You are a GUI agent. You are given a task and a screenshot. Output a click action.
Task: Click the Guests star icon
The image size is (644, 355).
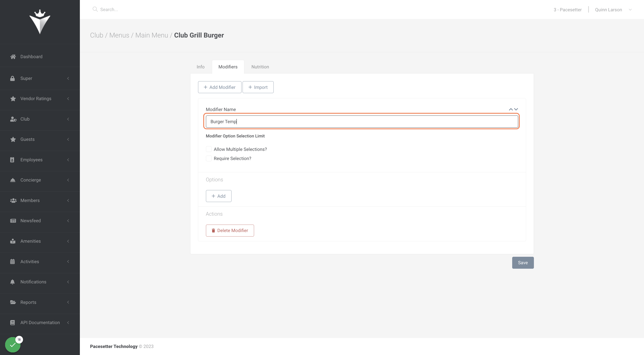point(13,139)
